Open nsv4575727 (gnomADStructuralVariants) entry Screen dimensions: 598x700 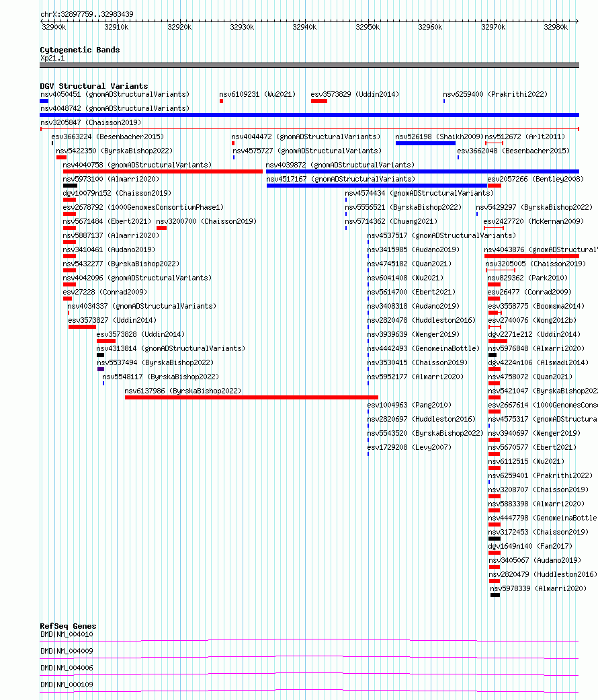tap(307, 151)
